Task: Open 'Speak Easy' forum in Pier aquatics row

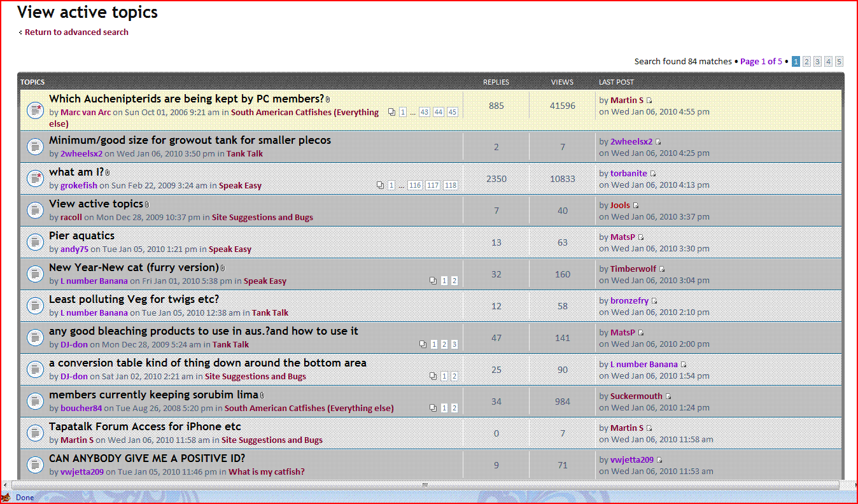Action: coord(230,249)
